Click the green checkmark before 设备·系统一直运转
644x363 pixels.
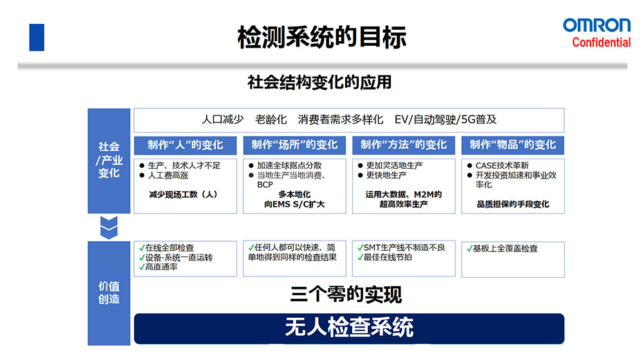pos(142,257)
